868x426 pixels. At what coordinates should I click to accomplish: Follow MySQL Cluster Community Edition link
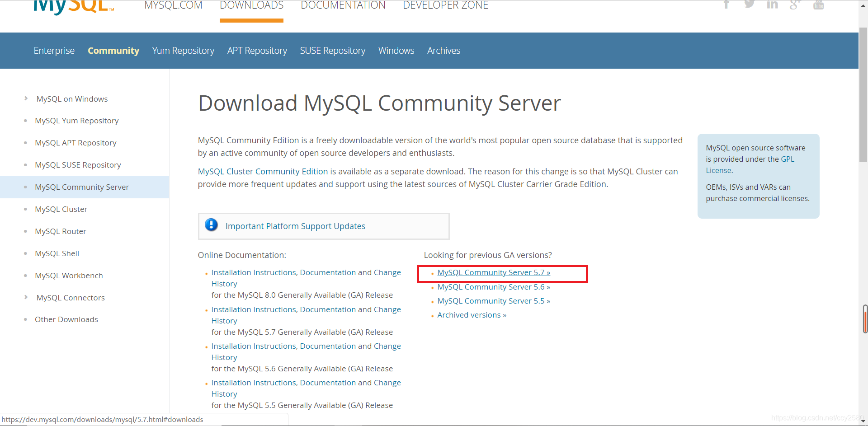click(263, 172)
